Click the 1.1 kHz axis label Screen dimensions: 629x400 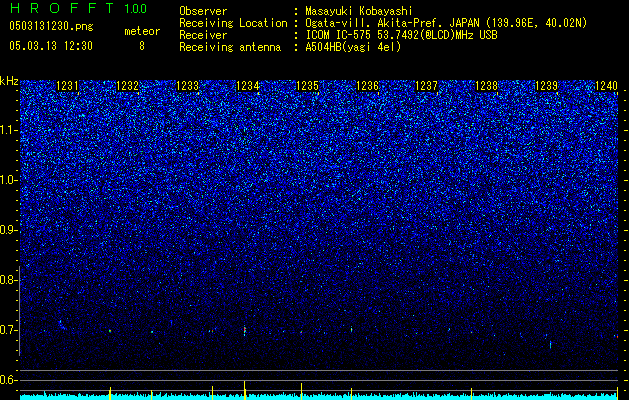pyautogui.click(x=7, y=131)
